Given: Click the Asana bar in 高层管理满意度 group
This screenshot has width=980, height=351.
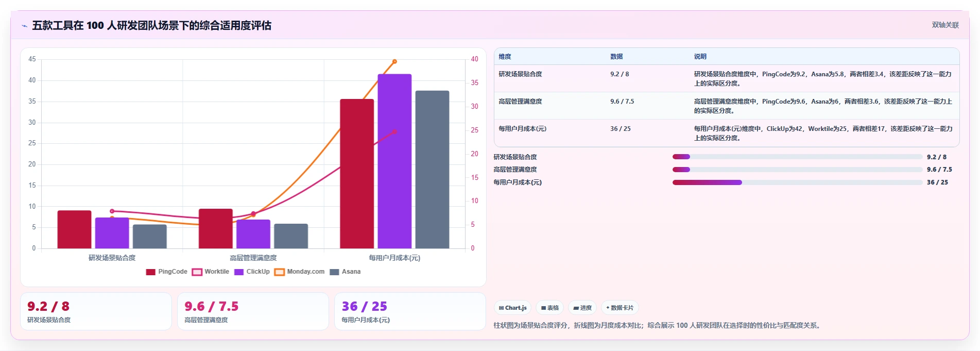Looking at the screenshot, I should click(291, 236).
